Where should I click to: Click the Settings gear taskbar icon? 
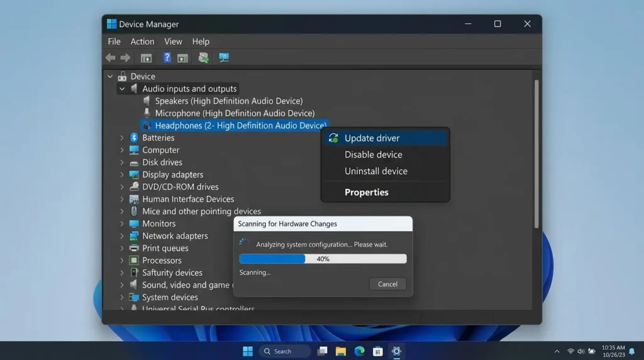click(396, 351)
